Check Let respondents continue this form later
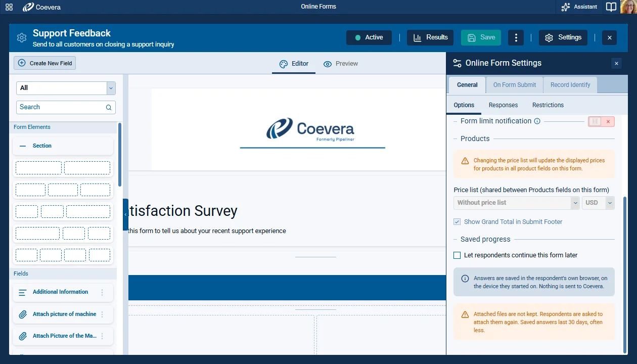 coord(457,255)
